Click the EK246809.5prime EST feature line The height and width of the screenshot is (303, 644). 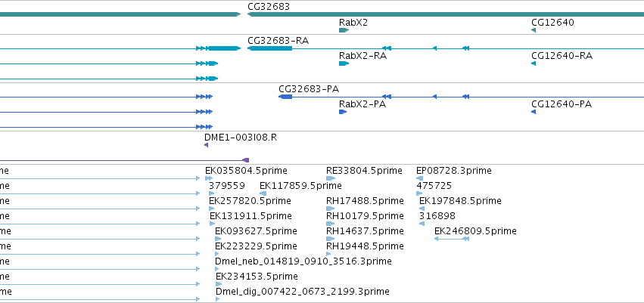tap(452, 239)
